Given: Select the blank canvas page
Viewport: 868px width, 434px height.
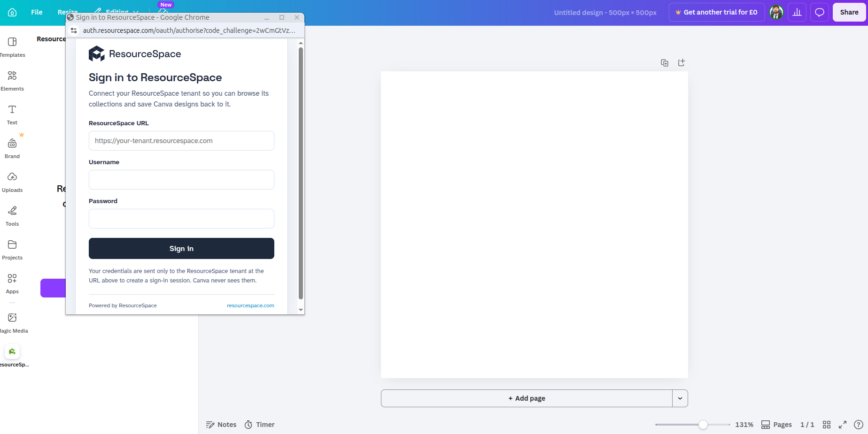Looking at the screenshot, I should pos(535,225).
